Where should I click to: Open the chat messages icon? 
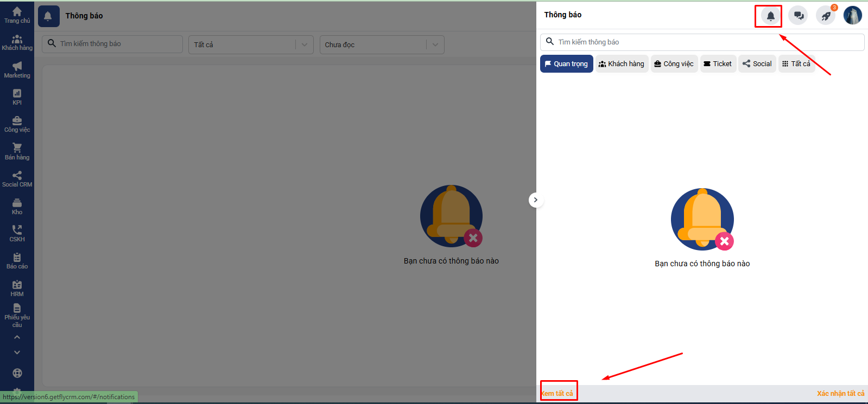click(798, 16)
